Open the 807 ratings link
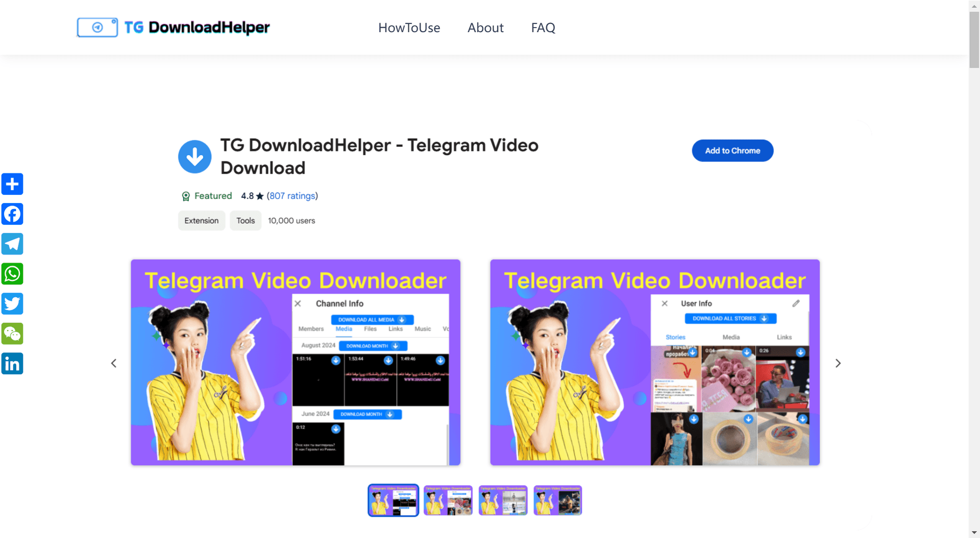980x538 pixels. [292, 196]
